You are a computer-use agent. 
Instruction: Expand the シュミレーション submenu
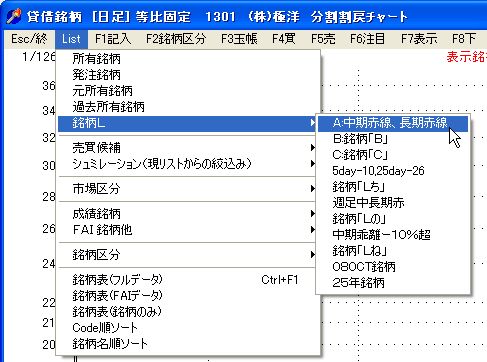pyautogui.click(x=188, y=164)
